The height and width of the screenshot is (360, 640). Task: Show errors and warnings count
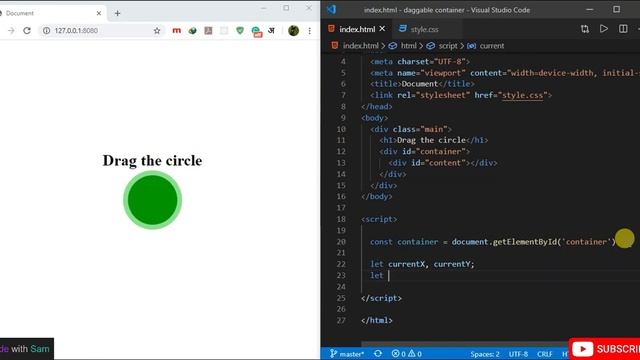[x=407, y=353]
